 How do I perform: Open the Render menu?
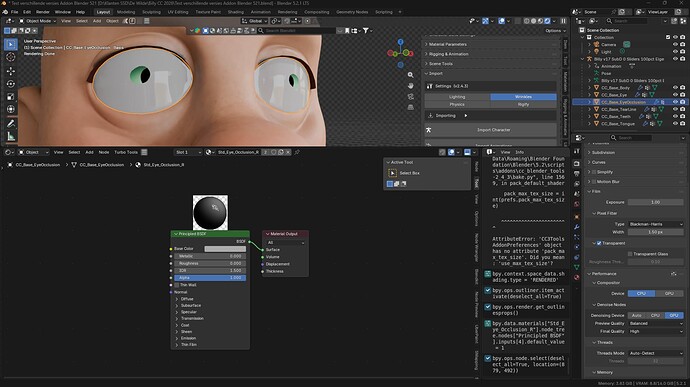(x=43, y=12)
